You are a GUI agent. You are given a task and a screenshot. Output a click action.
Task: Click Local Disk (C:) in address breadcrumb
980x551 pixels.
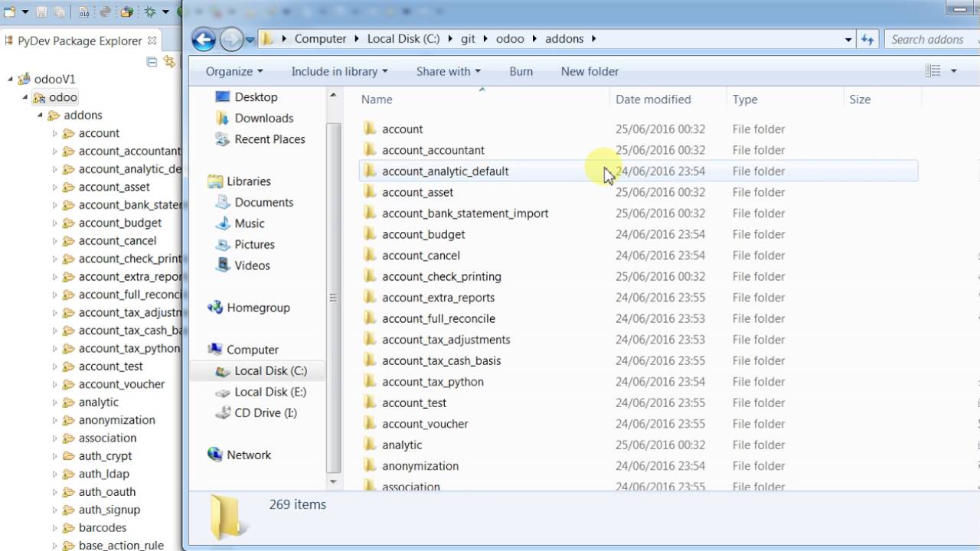click(403, 39)
